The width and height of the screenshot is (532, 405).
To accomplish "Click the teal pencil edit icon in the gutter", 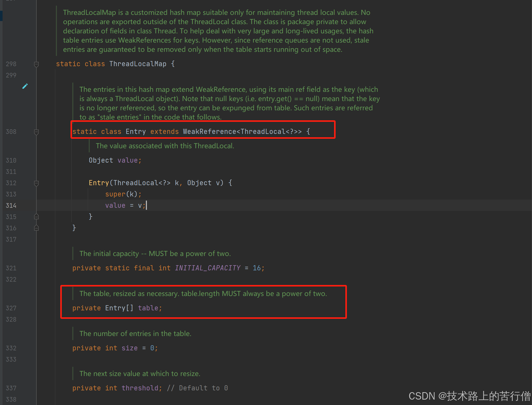I will (x=25, y=86).
